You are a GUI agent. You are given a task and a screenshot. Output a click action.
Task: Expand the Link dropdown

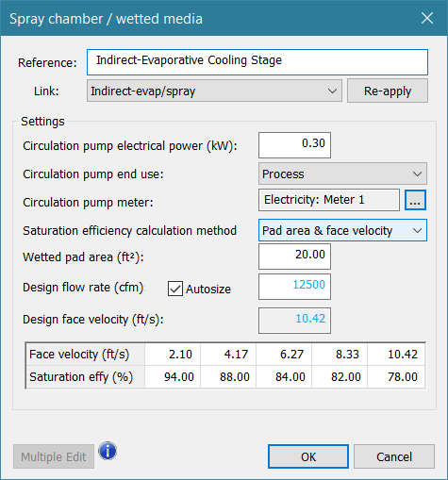214,91
